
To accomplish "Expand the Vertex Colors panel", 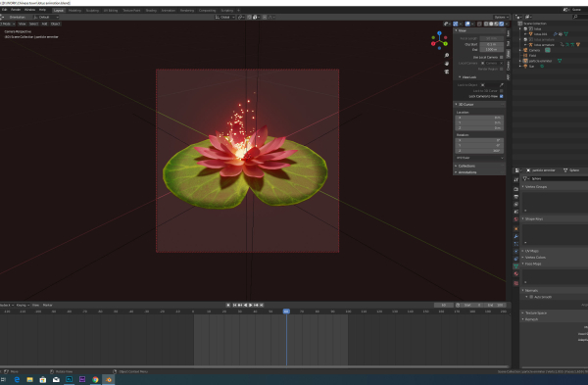I will 523,258.
